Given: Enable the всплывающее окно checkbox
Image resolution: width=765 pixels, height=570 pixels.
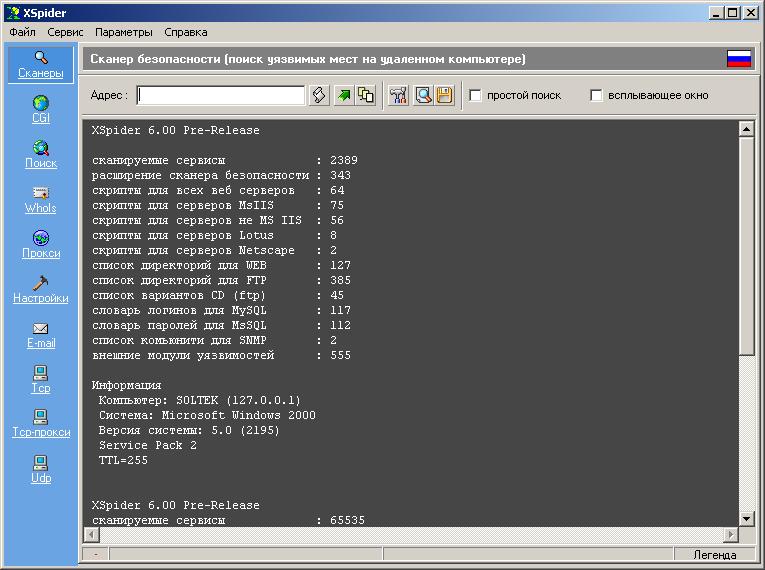Looking at the screenshot, I should tap(596, 95).
